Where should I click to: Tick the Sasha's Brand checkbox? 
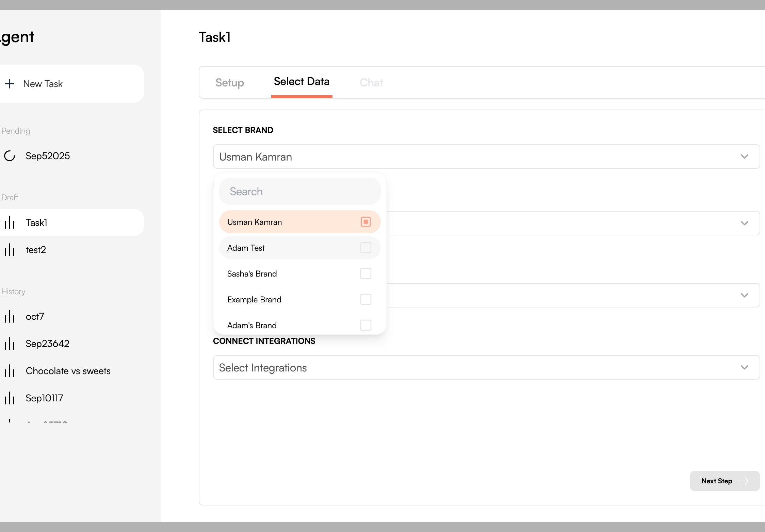coord(365,273)
